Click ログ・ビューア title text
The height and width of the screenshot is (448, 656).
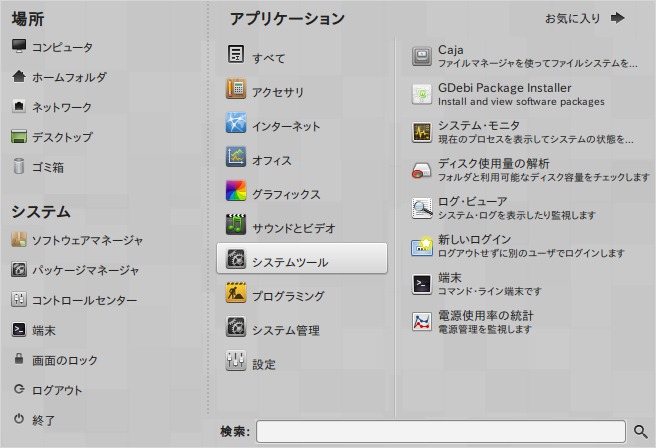pos(473,201)
